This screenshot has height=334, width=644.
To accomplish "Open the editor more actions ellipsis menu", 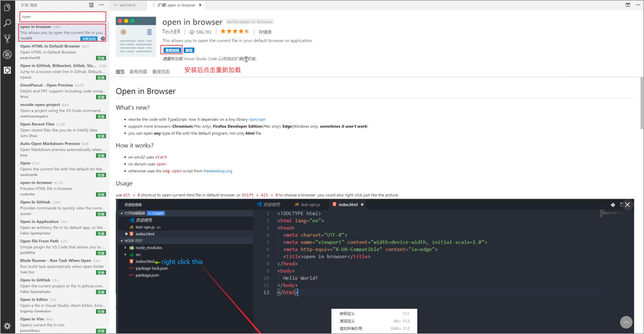I will coord(638,5).
